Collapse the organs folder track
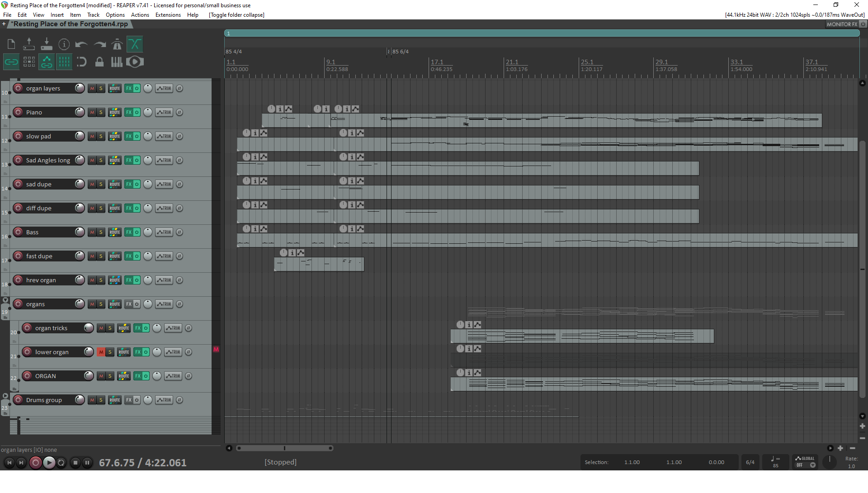Image resolution: width=868 pixels, height=493 pixels. click(5, 300)
